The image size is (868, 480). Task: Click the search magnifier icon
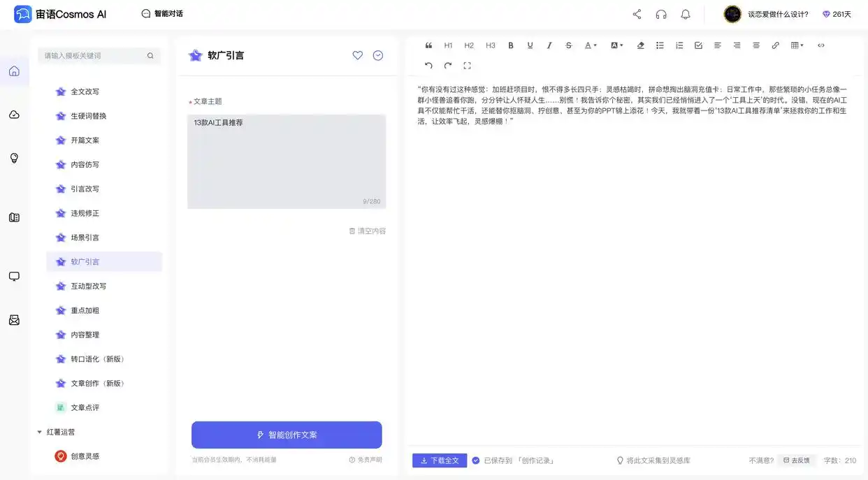click(150, 55)
